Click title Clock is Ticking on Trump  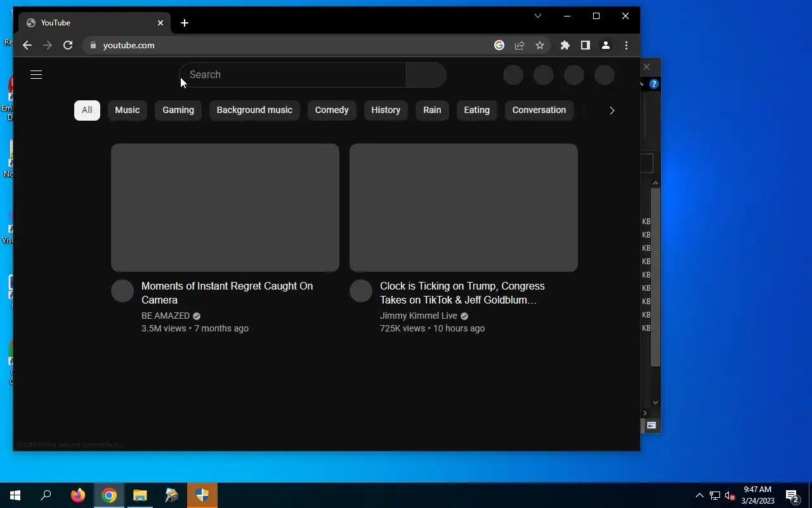pyautogui.click(x=462, y=293)
